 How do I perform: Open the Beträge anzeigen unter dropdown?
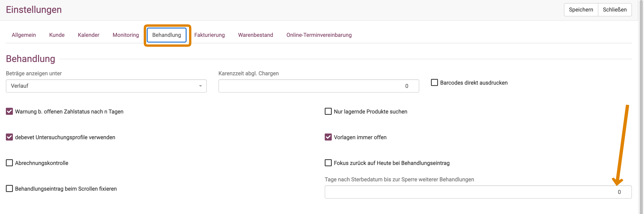pos(106,86)
